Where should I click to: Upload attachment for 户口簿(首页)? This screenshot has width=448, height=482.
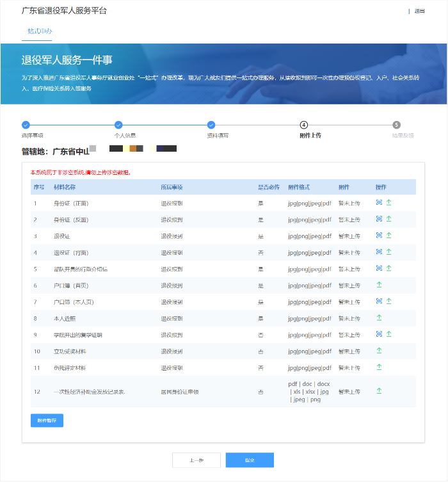379,285
